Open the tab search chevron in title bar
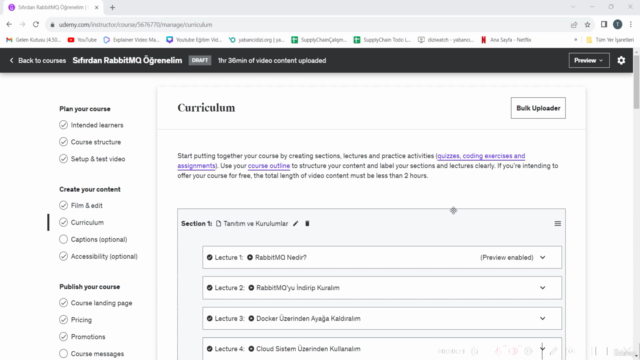 [573, 7]
